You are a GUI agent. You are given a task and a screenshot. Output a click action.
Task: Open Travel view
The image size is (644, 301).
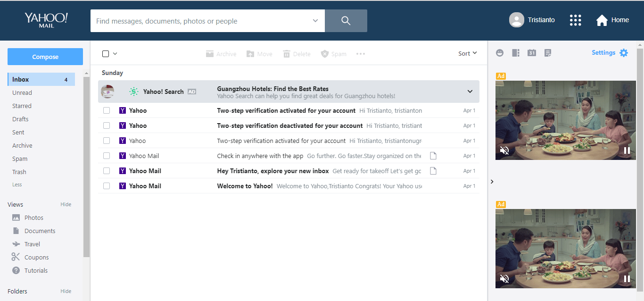pyautogui.click(x=32, y=244)
